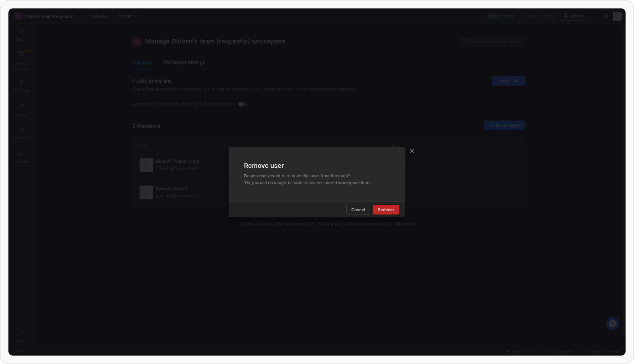Image resolution: width=634 pixels, height=364 pixels.
Task: Click the Home icon in sidebar
Action: (21, 32)
